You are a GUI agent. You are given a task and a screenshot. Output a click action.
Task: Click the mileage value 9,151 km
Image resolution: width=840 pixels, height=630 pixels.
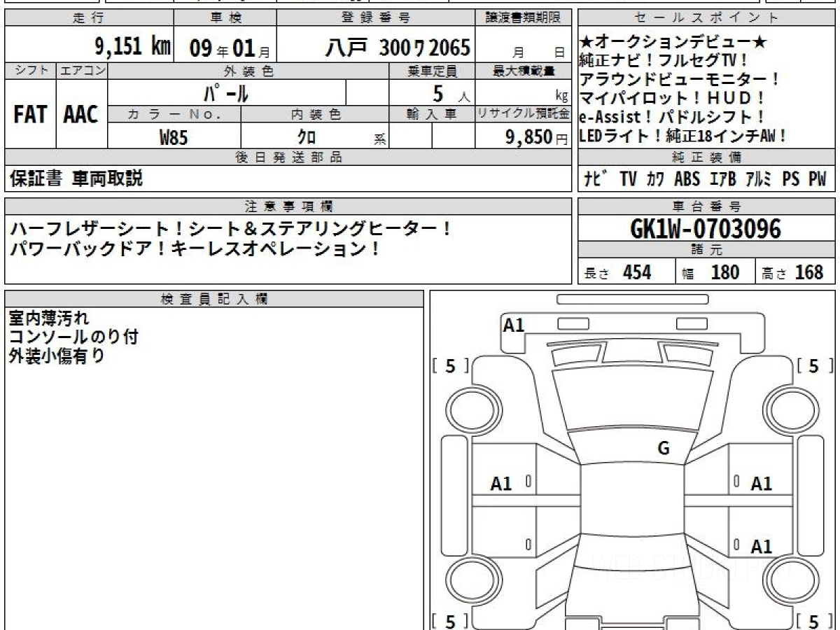coord(132,47)
